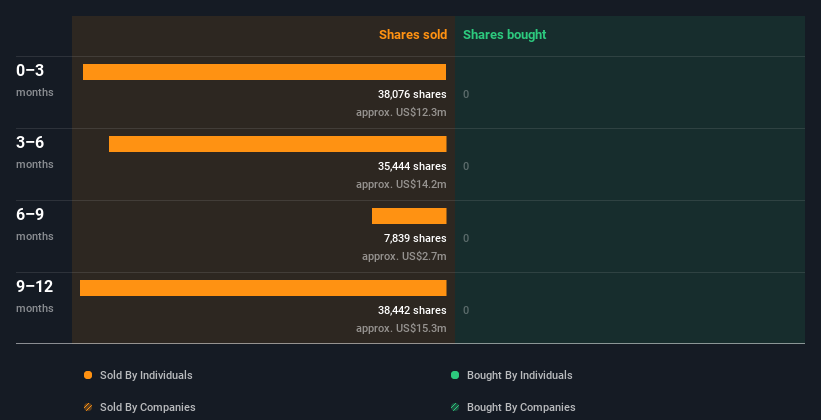
Task: Click the 6–9 months row label
Action: coord(35,224)
